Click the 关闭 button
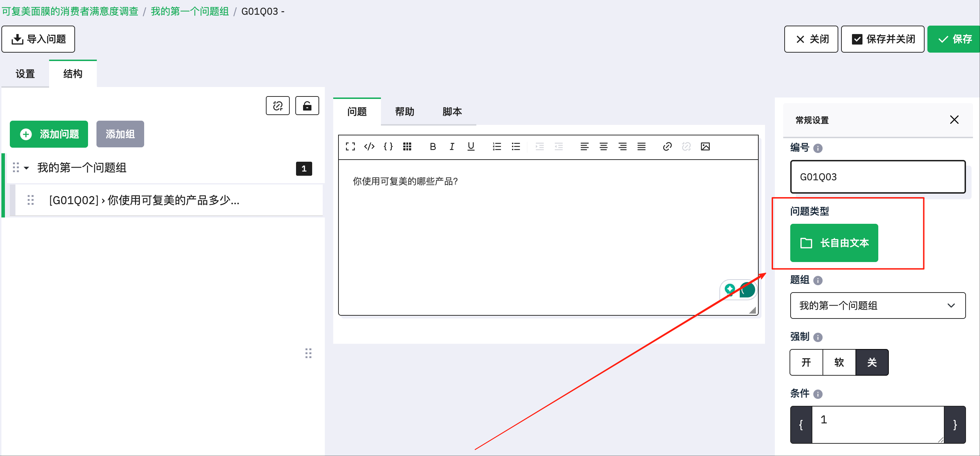 pos(811,39)
